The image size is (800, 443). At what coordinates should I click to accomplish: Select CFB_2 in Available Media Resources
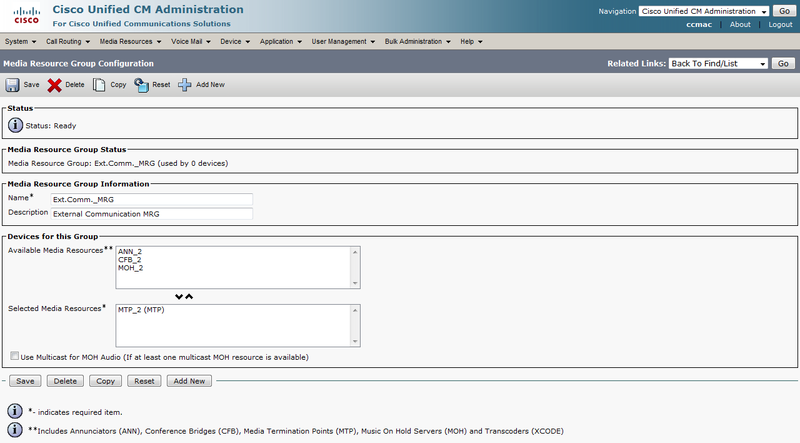(130, 260)
